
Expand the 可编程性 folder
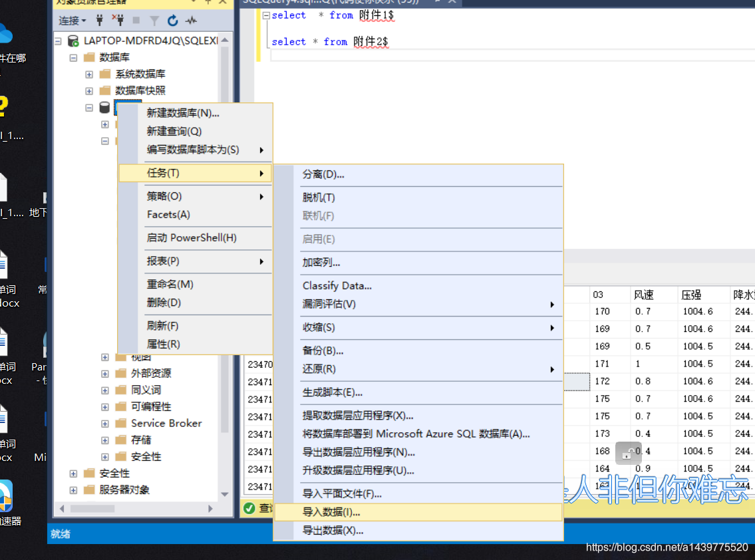pyautogui.click(x=105, y=407)
